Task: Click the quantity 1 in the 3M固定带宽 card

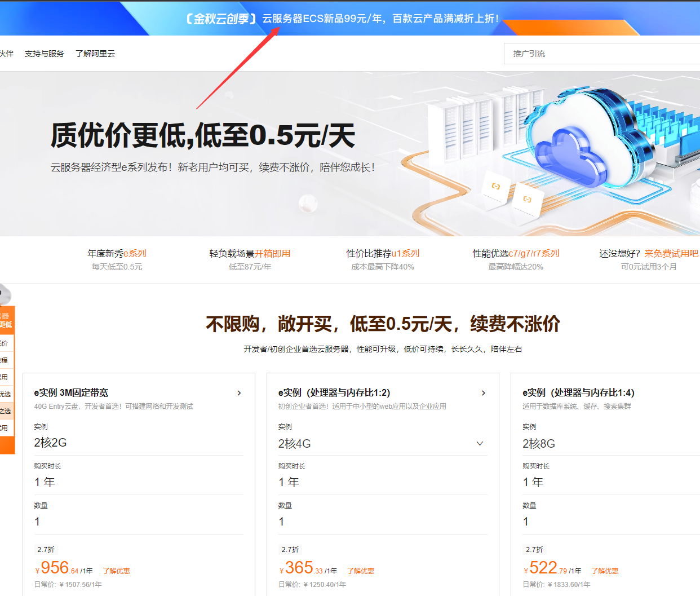Action: pos(139,522)
